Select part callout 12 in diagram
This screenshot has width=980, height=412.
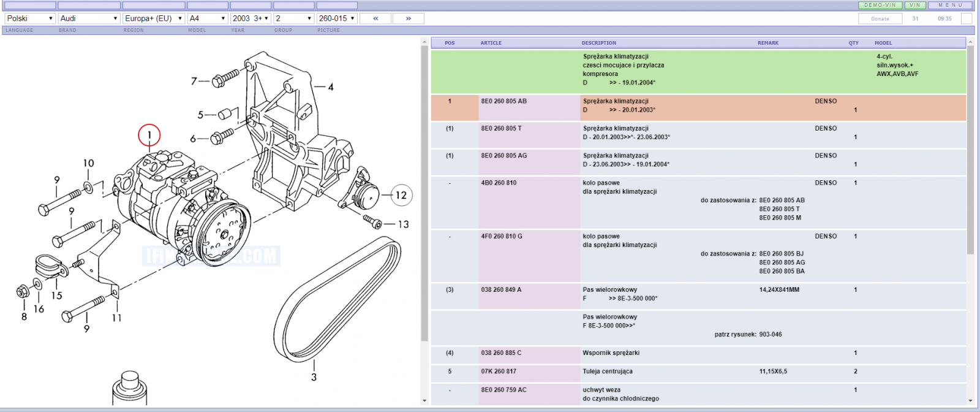click(x=401, y=196)
